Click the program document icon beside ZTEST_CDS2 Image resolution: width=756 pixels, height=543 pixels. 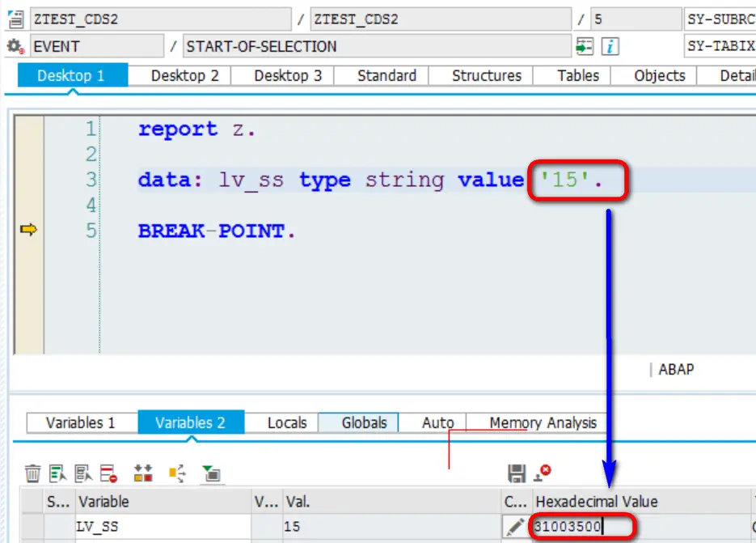15,19
